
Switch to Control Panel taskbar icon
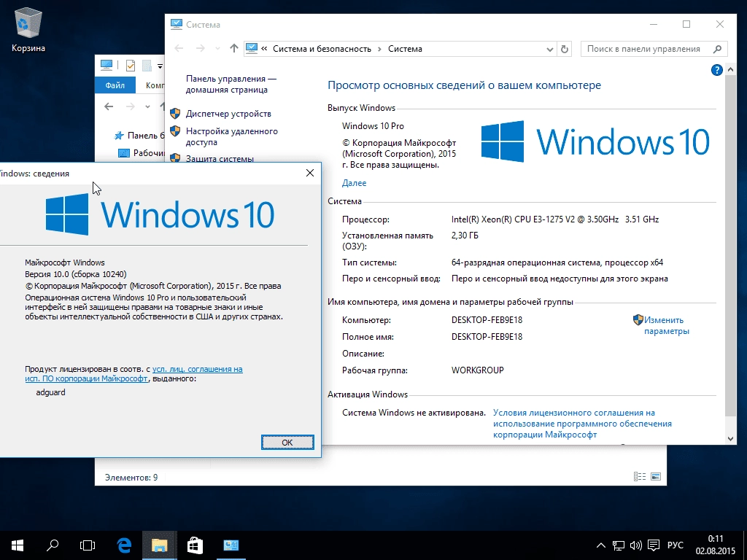point(231,545)
